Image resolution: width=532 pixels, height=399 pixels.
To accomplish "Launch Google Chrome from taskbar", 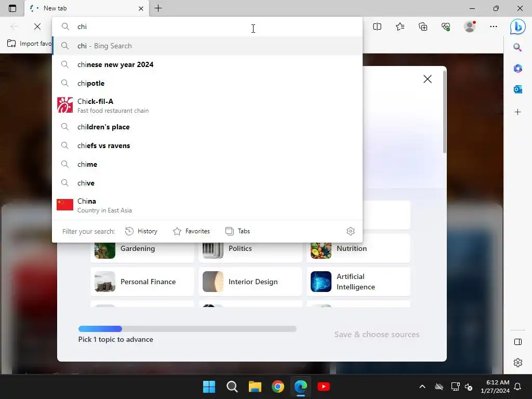I will (x=278, y=387).
